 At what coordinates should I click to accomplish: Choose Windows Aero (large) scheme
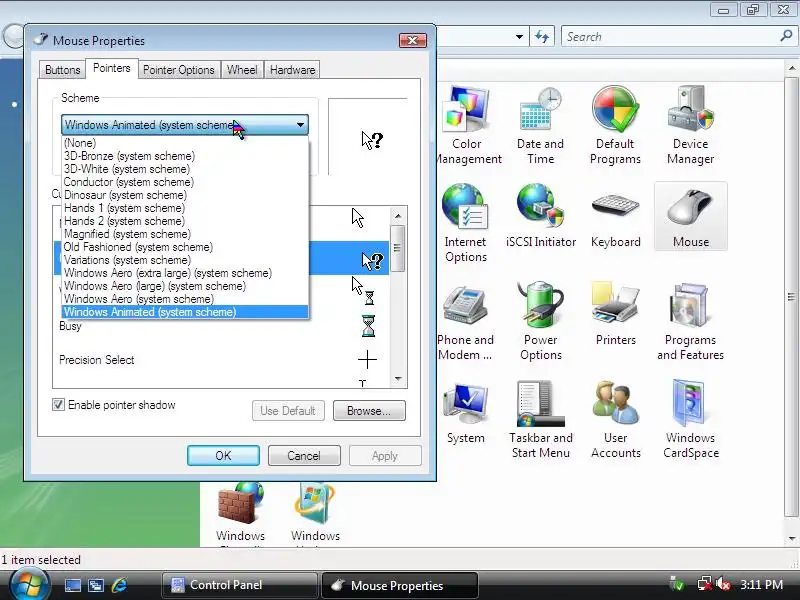[185, 286]
